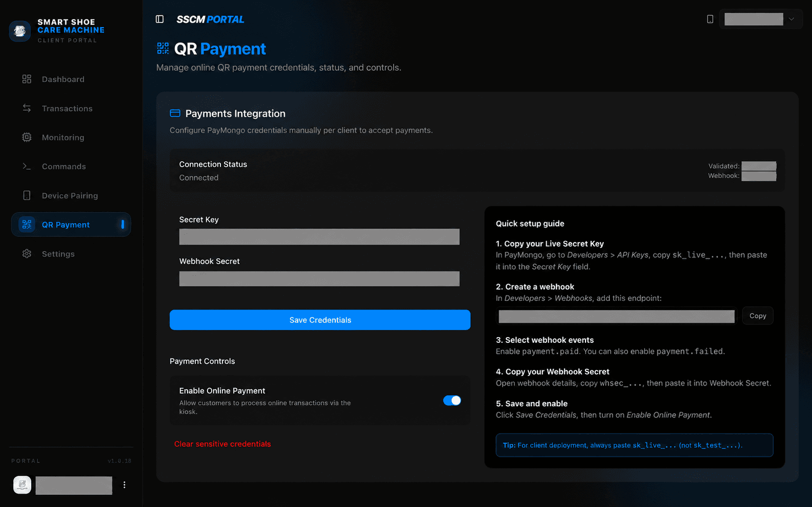The image size is (812, 507).
Task: Copy the webhook endpoint URL
Action: [757, 316]
